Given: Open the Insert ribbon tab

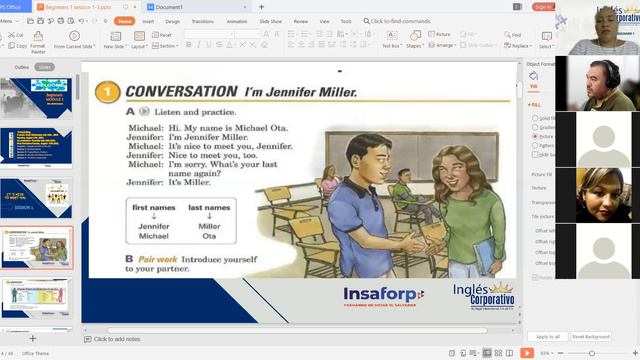Looking at the screenshot, I should click(x=148, y=21).
